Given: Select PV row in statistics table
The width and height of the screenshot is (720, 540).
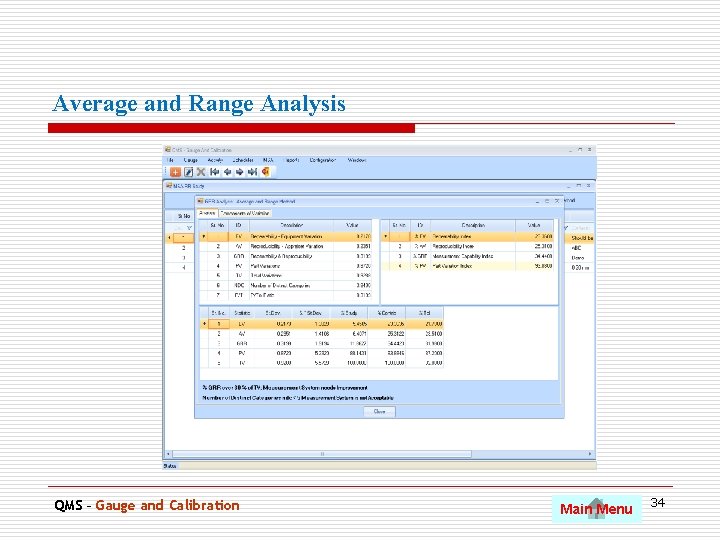Looking at the screenshot, I should [322, 353].
